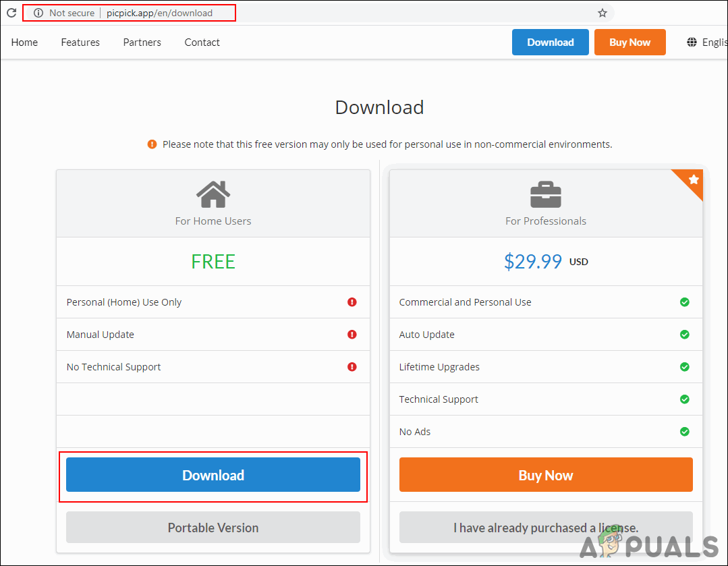
Task: Click the large Buy Now button for Professionals
Action: click(546, 474)
